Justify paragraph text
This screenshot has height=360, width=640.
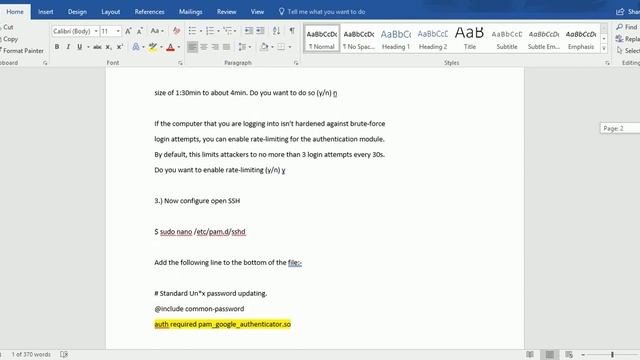tap(227, 47)
